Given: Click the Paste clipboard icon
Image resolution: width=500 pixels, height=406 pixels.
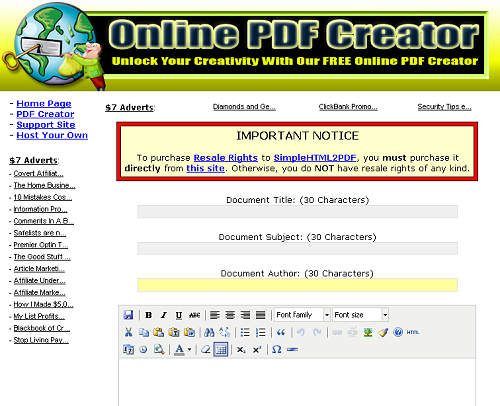Looking at the screenshot, I should [159, 332].
